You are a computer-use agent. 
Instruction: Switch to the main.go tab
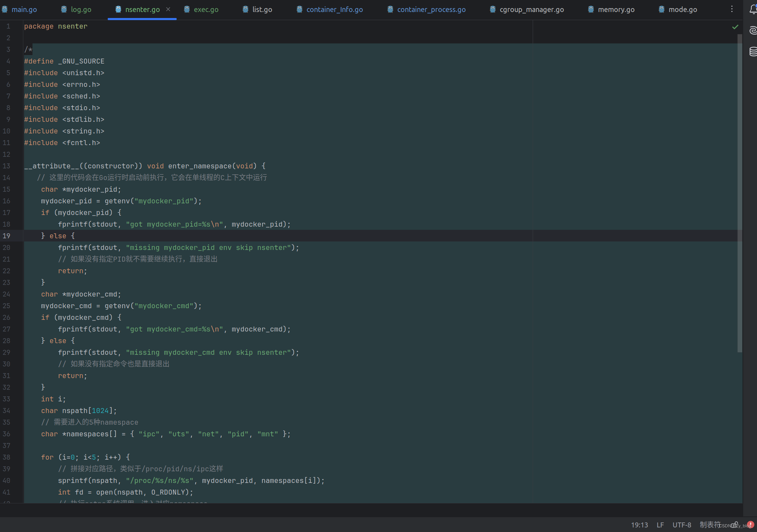point(19,10)
